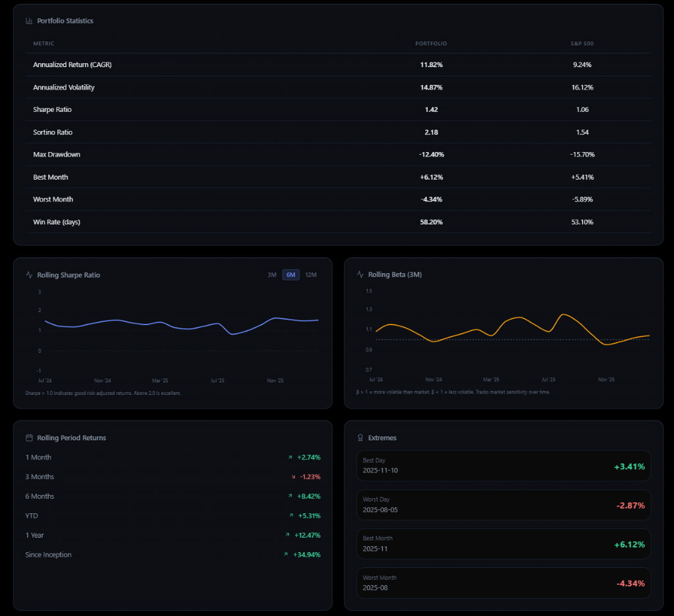The height and width of the screenshot is (616, 674).
Task: Click the green arrow next to Since Inception
Action: coord(286,555)
